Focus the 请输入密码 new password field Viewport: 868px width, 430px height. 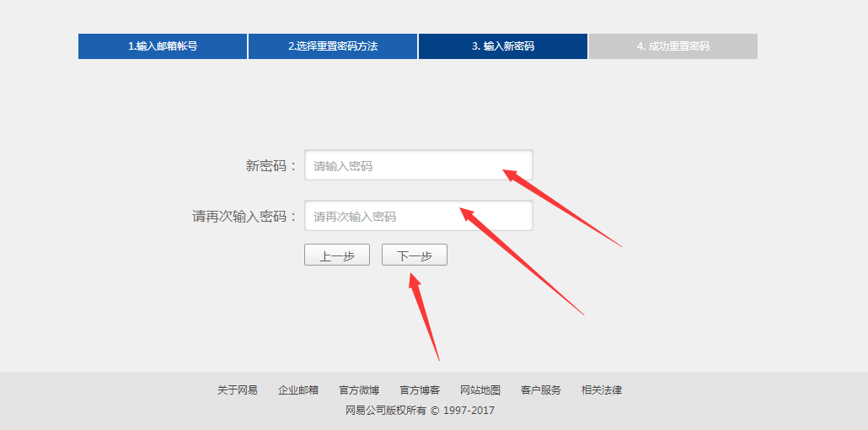point(418,165)
